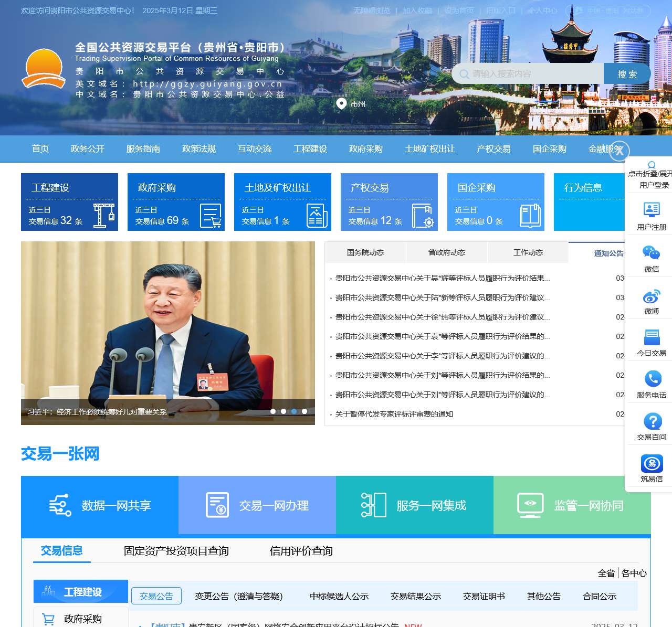Viewport: 672px width, 627px height.
Task: Click the Xi Jinping news carousel image
Action: click(x=168, y=333)
